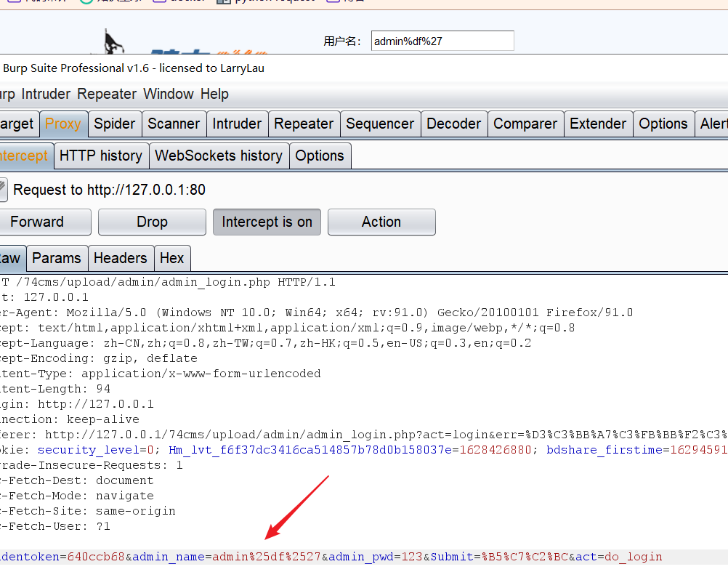The height and width of the screenshot is (588, 728).
Task: Switch to the Target tab
Action: click(x=19, y=124)
